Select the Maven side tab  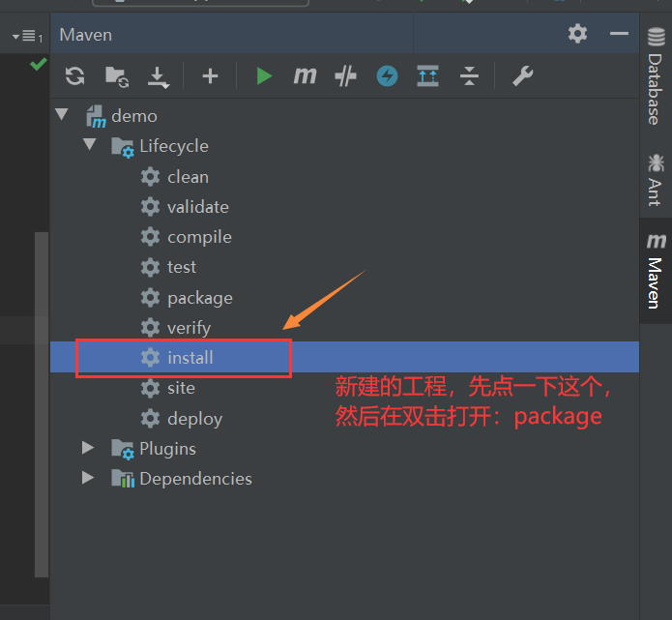[x=656, y=271]
